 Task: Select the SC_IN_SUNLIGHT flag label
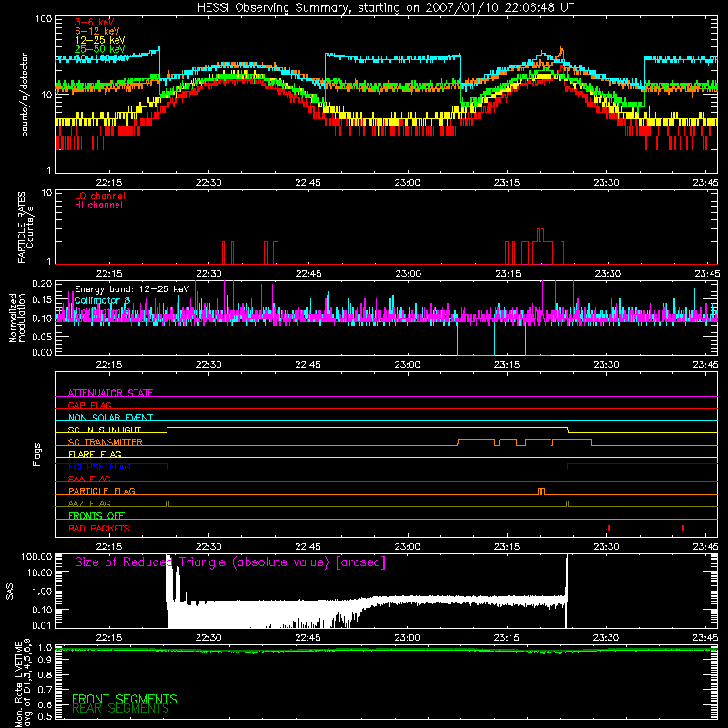click(x=105, y=430)
